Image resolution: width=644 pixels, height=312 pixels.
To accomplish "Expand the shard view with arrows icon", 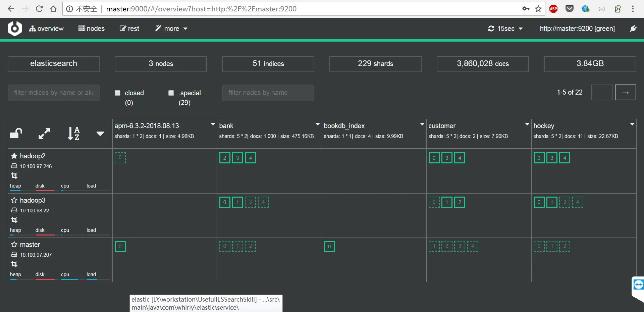I will click(x=44, y=134).
